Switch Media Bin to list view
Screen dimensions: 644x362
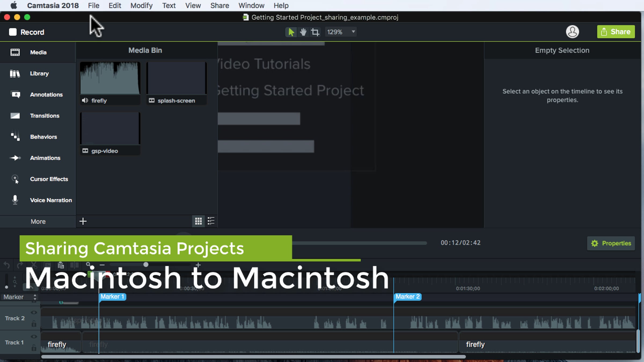tap(211, 221)
